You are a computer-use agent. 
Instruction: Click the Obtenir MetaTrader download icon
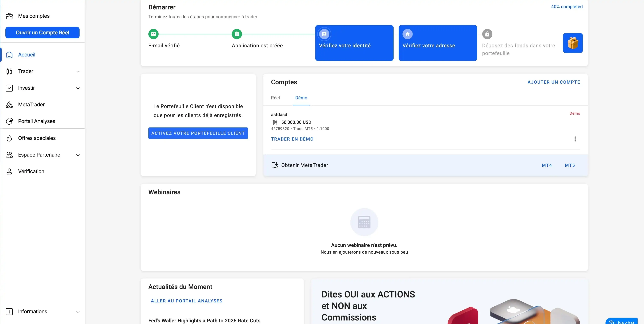pyautogui.click(x=275, y=165)
